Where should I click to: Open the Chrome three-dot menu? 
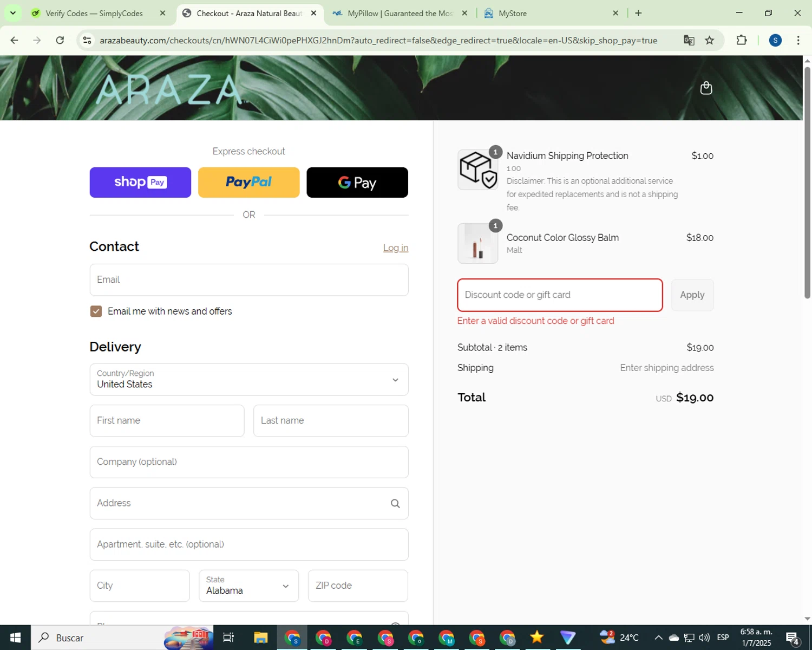point(798,40)
